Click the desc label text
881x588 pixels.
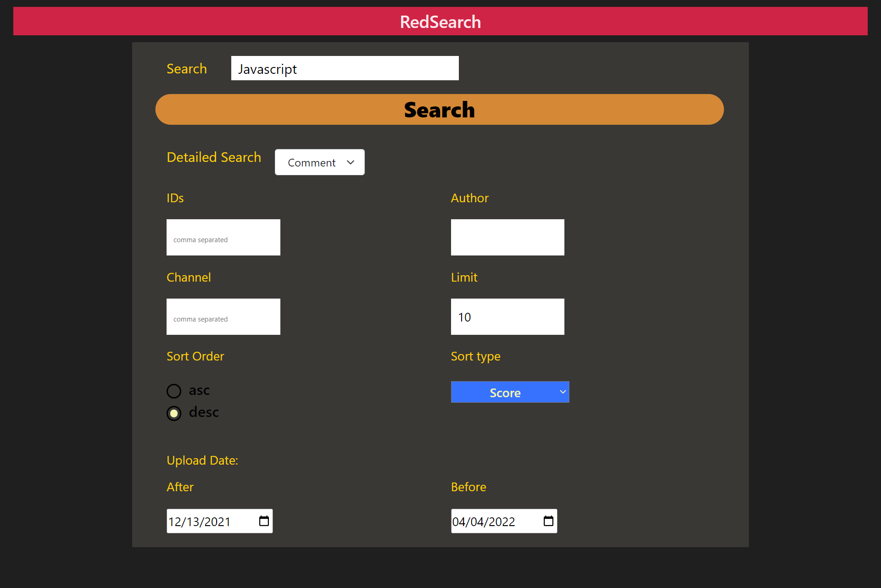(204, 412)
